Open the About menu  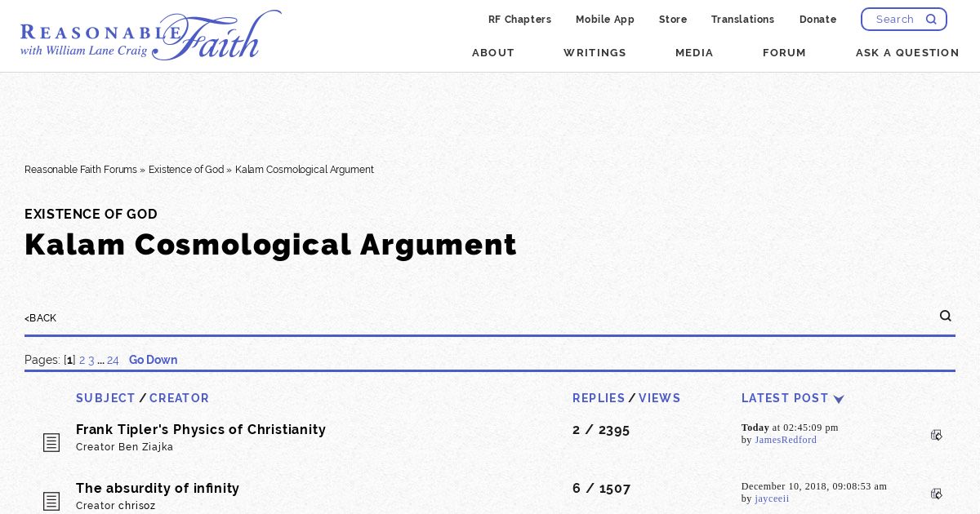click(x=493, y=52)
